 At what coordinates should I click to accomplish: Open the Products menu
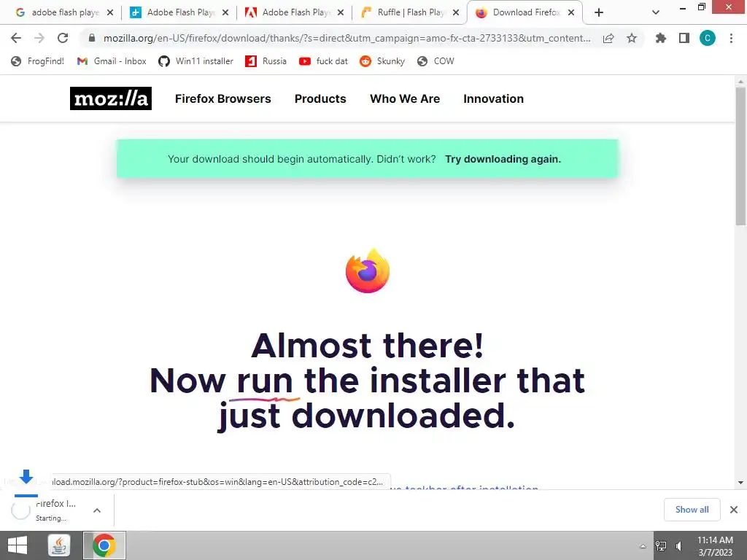point(320,98)
